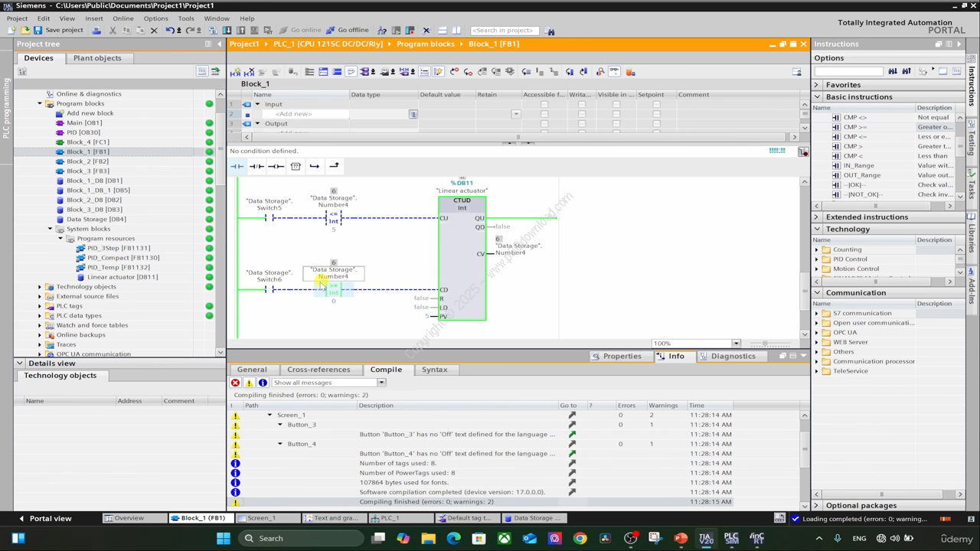This screenshot has height=551, width=980.
Task: Expand the Technology objects tree node
Action: pyautogui.click(x=40, y=286)
